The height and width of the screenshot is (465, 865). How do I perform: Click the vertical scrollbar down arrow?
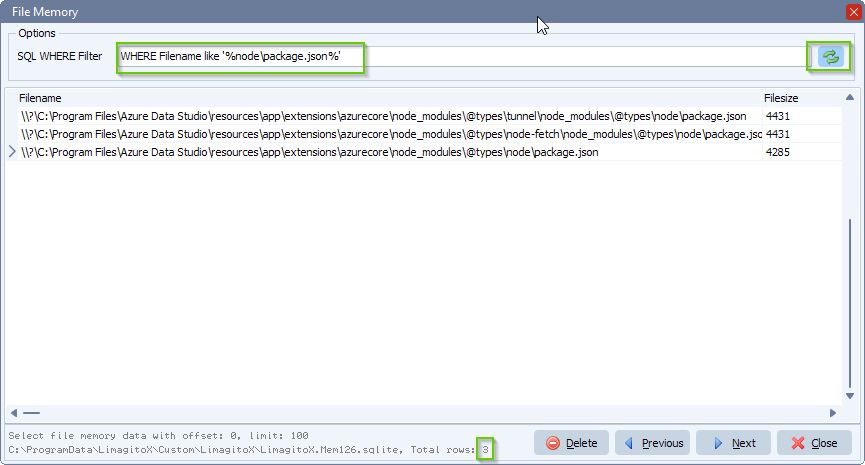click(x=850, y=396)
